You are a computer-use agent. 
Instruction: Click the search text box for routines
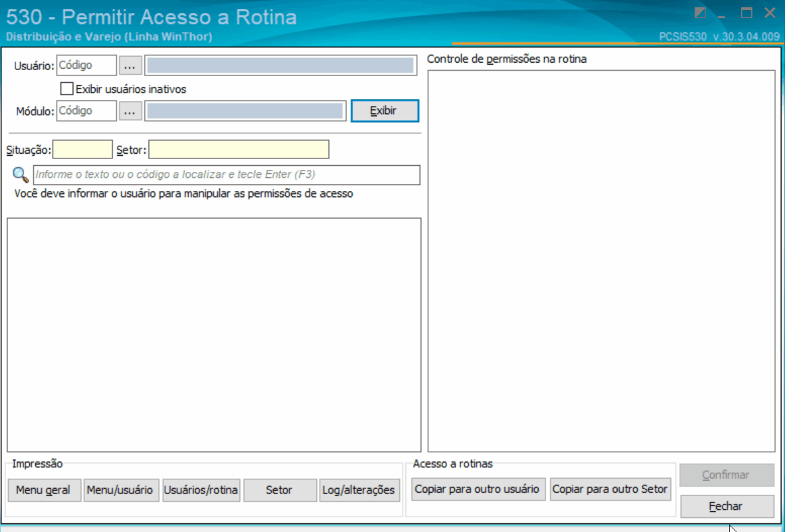click(x=227, y=175)
